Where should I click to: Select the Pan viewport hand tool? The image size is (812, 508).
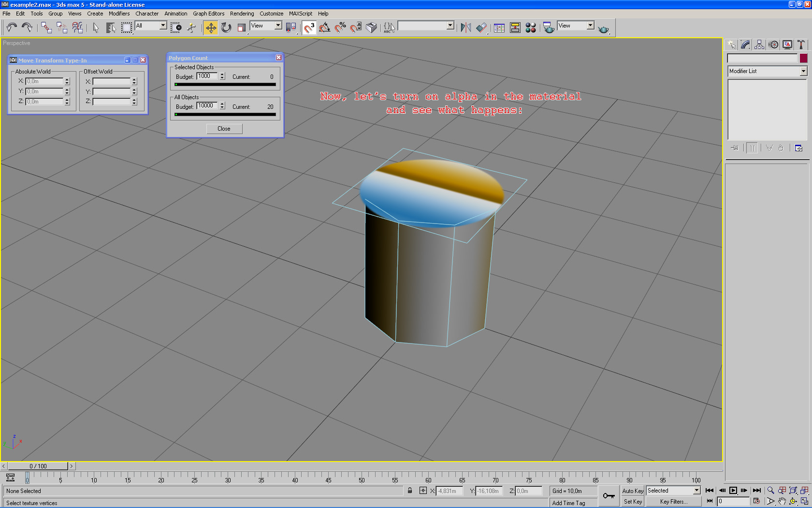point(782,501)
